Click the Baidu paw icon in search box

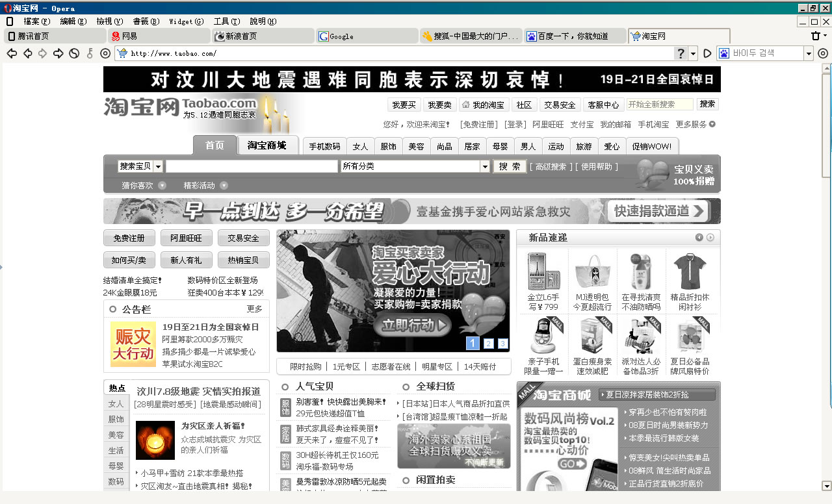coord(724,53)
